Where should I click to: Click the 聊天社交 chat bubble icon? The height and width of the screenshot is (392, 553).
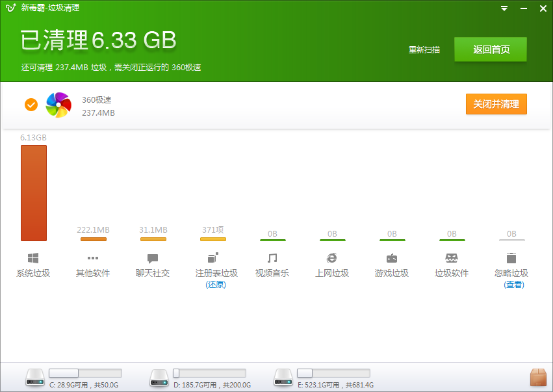(153, 258)
